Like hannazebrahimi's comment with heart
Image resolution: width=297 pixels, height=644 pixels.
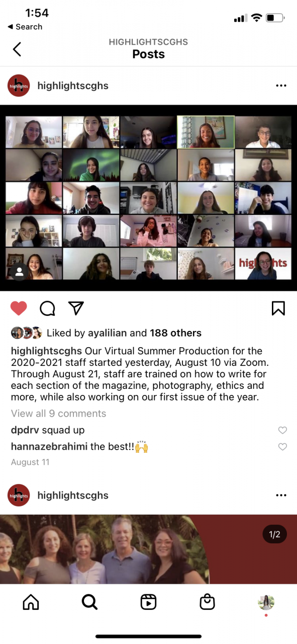click(x=282, y=447)
